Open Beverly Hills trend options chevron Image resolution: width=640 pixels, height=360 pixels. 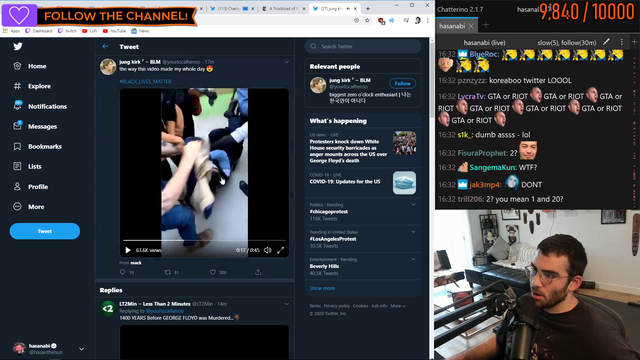pos(413,259)
